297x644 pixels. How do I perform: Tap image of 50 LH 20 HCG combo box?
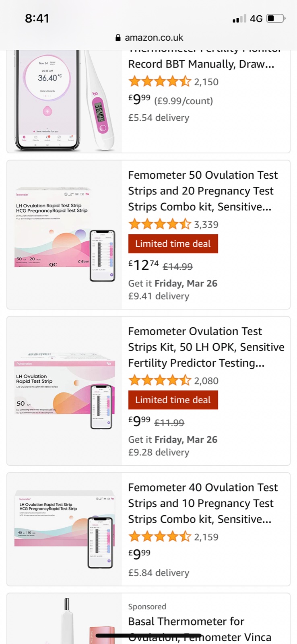64,234
